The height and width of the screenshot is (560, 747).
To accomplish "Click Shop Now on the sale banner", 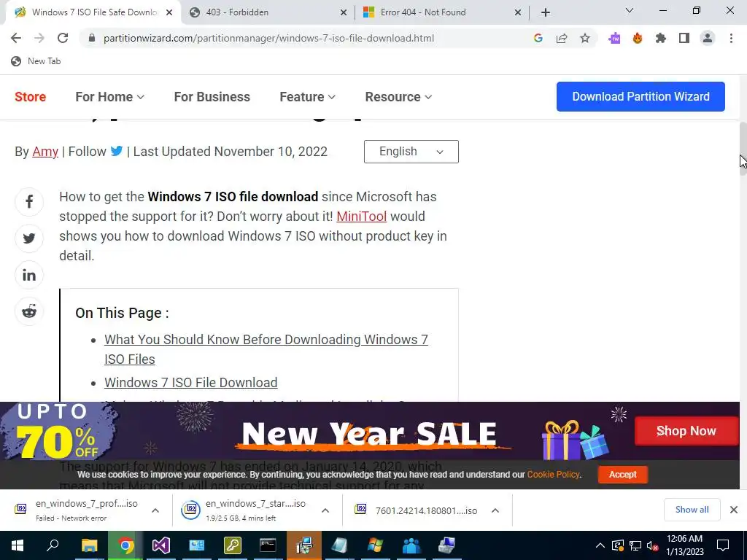I will coord(686,431).
